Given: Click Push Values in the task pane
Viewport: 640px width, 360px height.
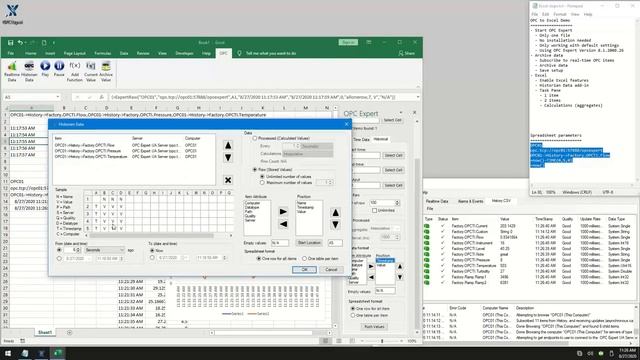Looking at the screenshot, I should coord(374,327).
